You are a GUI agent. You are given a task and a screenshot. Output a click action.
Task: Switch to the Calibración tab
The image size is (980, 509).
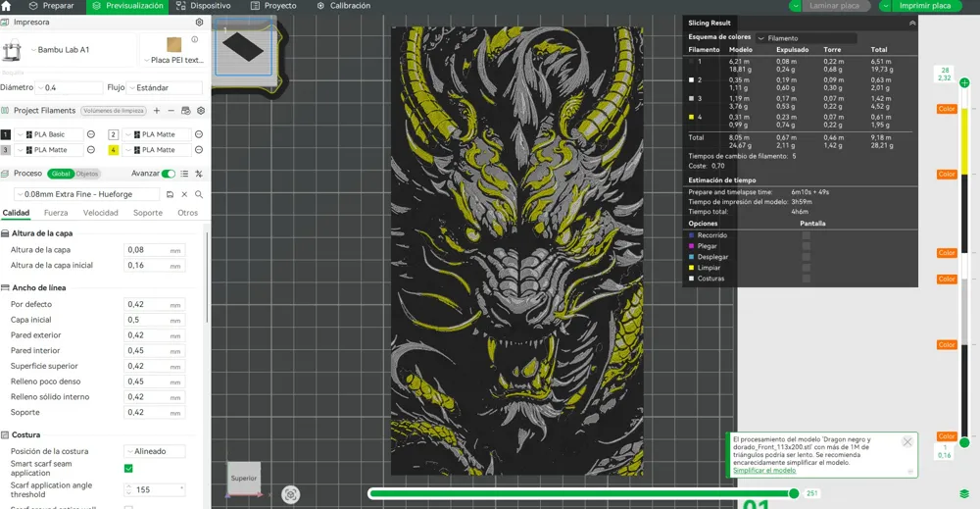coord(343,6)
